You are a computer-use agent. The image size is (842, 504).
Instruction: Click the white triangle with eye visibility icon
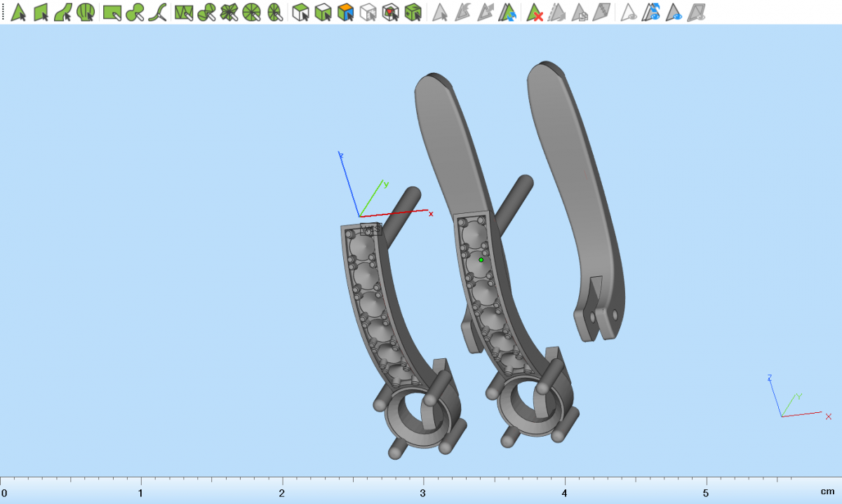pyautogui.click(x=629, y=12)
